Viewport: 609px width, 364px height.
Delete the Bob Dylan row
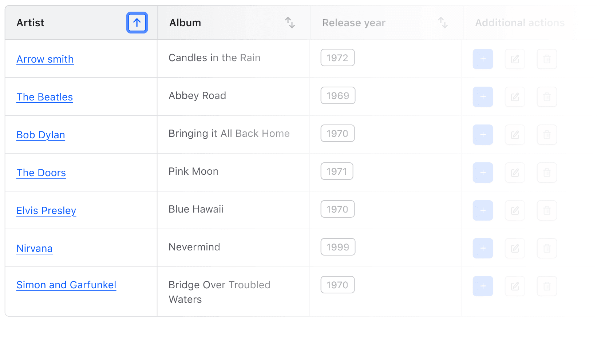click(547, 135)
